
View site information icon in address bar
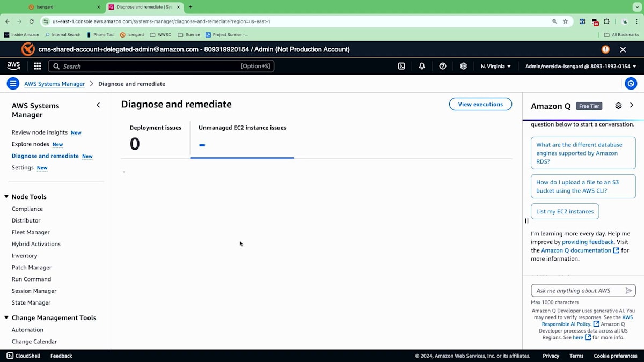point(46,21)
